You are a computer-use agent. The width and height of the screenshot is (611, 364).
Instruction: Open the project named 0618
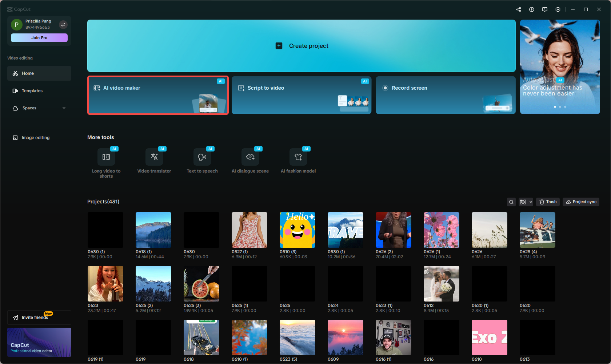201,337
